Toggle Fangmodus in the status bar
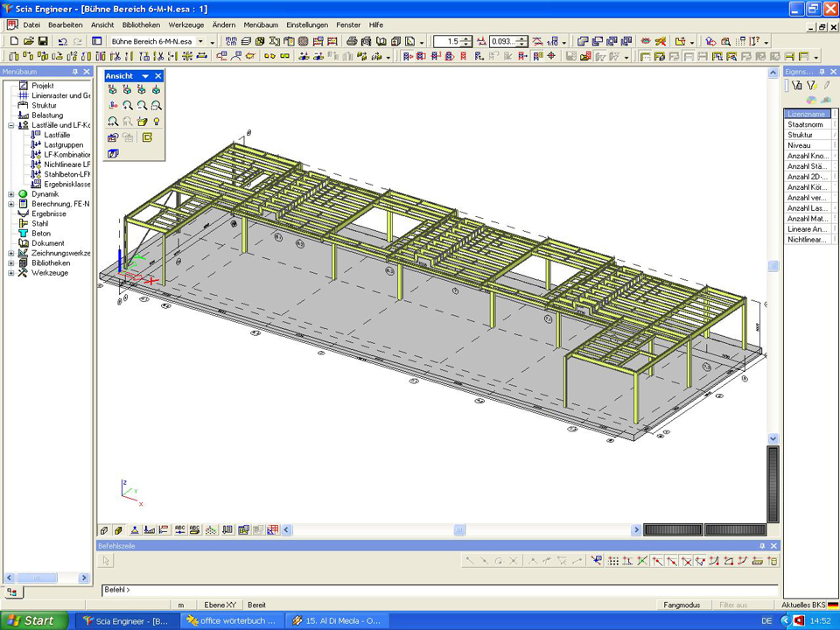Screen dimensions: 840x630 [682, 605]
